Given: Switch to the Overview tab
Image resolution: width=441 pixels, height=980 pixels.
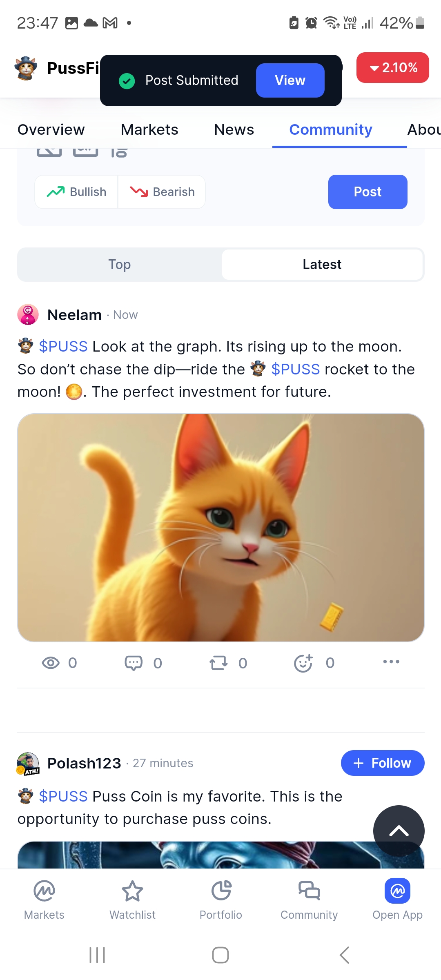Looking at the screenshot, I should click(x=51, y=130).
